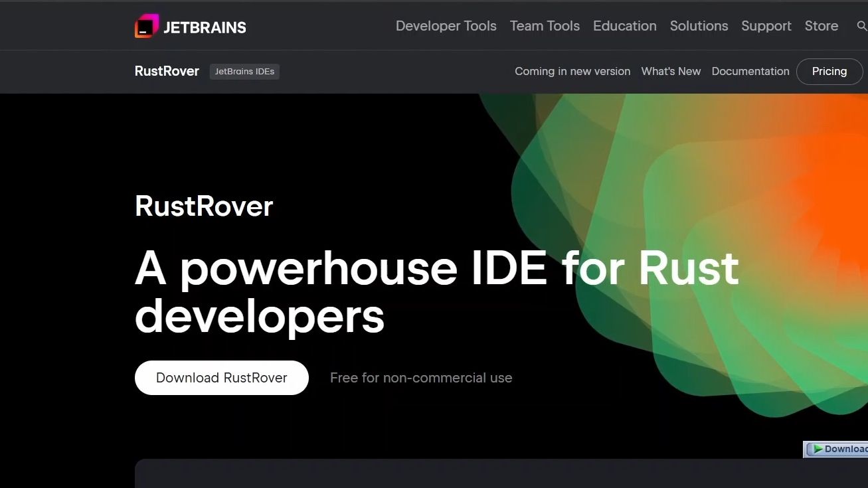Open the What's New page
Viewport: 868px width, 488px height.
671,71
